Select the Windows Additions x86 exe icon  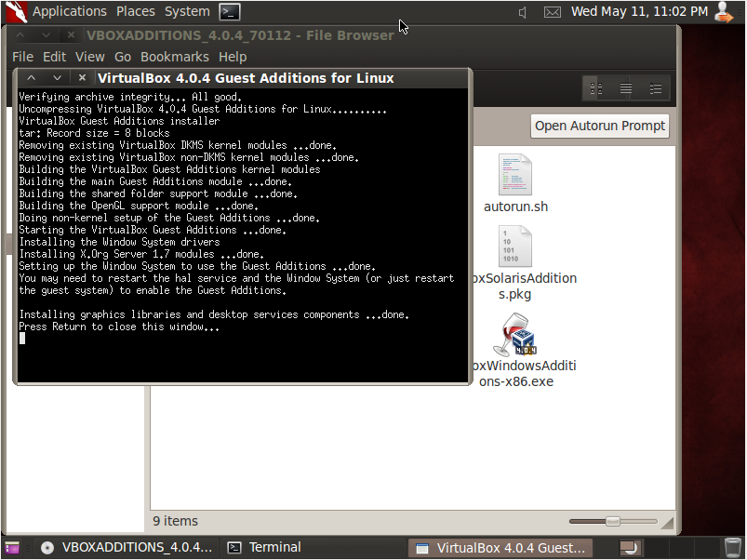coord(515,335)
